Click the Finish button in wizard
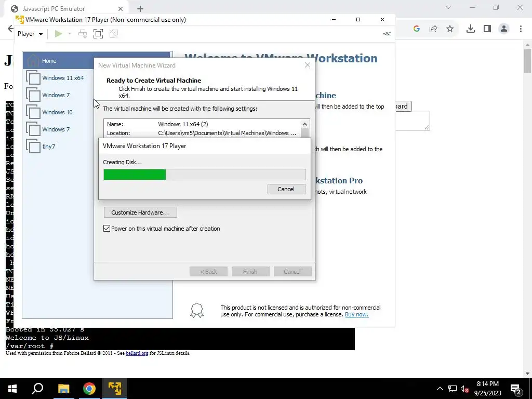 pos(250,271)
